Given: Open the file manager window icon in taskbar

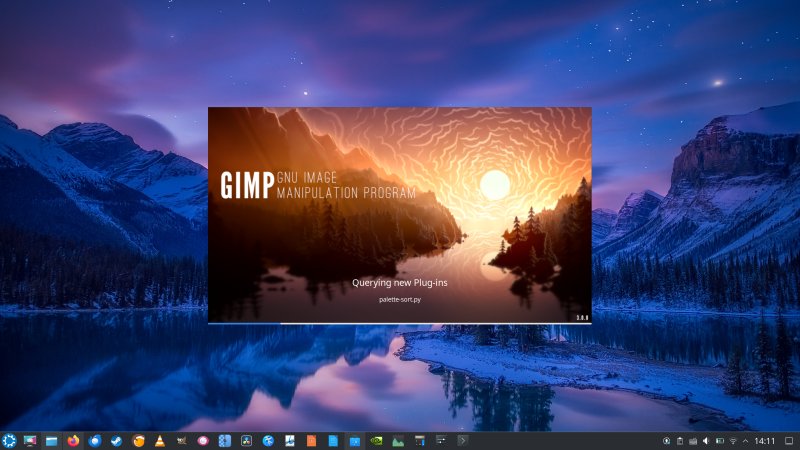Looking at the screenshot, I should [52, 441].
